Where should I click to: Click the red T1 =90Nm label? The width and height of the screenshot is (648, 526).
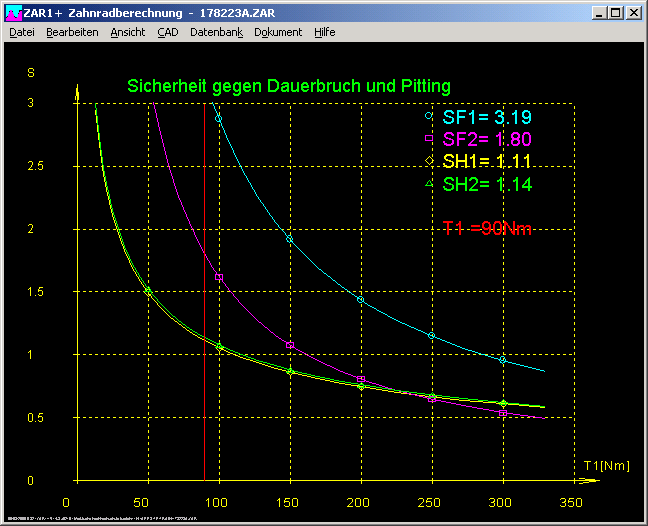487,229
